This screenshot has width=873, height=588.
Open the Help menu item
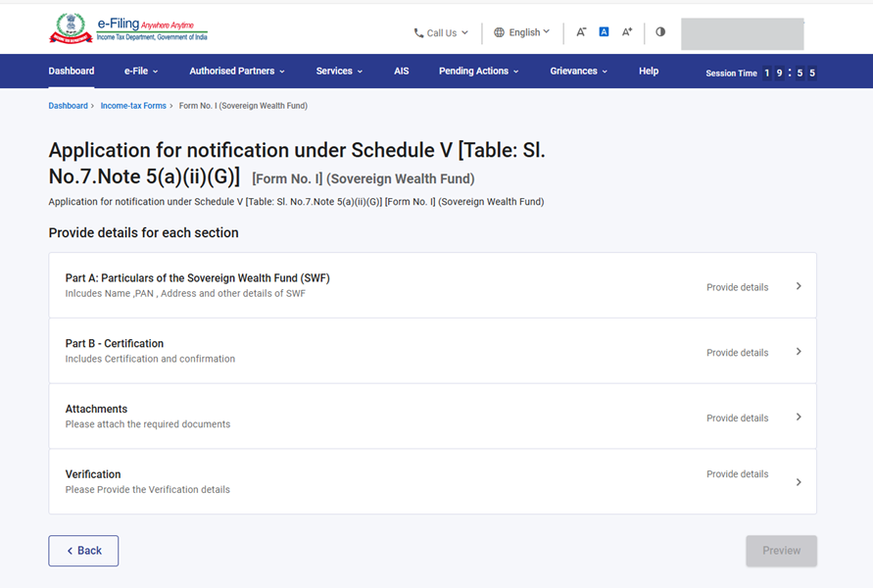pos(649,72)
